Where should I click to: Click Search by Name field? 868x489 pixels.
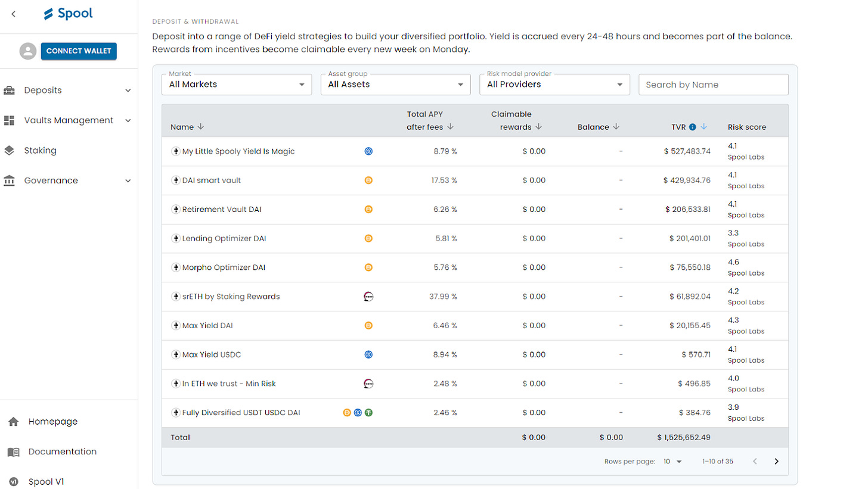point(714,85)
